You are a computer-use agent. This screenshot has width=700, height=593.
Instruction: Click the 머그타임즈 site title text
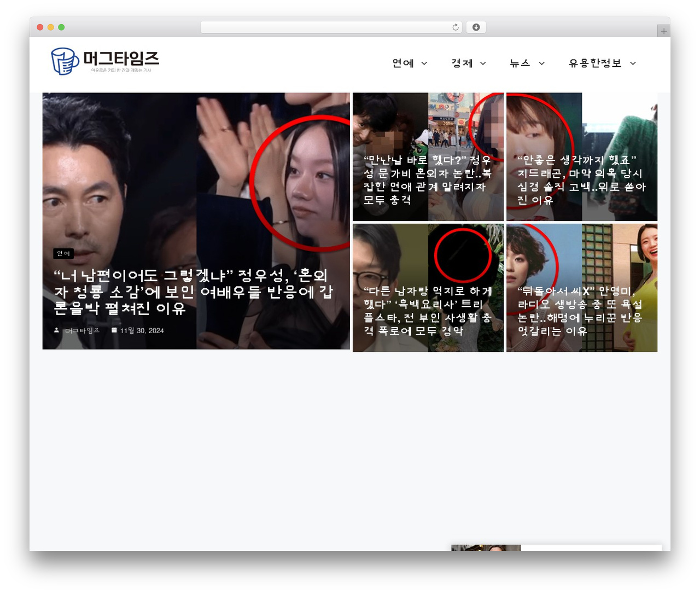point(121,58)
